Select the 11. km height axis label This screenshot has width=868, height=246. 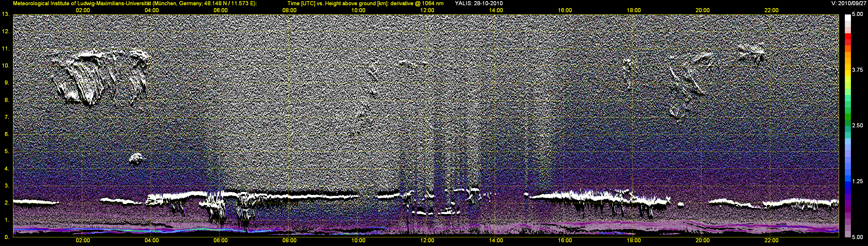tap(5, 49)
